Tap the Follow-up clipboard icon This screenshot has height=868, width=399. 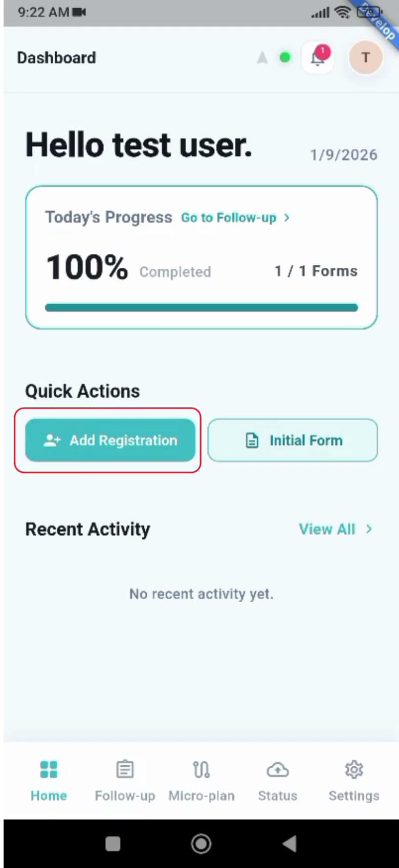coord(125,769)
